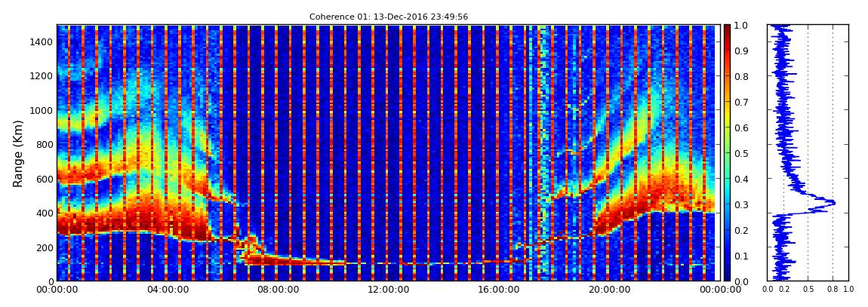868x307 pixels.
Task: Click the 04:00:00 time axis tick label
Action: (167, 290)
